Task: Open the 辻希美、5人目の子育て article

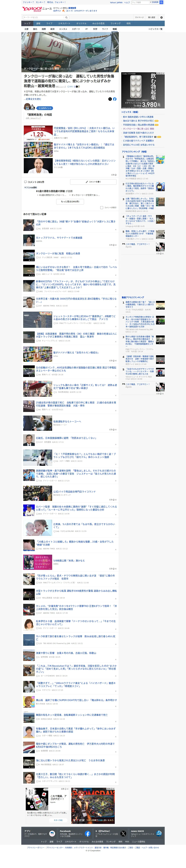Action: (84, 525)
